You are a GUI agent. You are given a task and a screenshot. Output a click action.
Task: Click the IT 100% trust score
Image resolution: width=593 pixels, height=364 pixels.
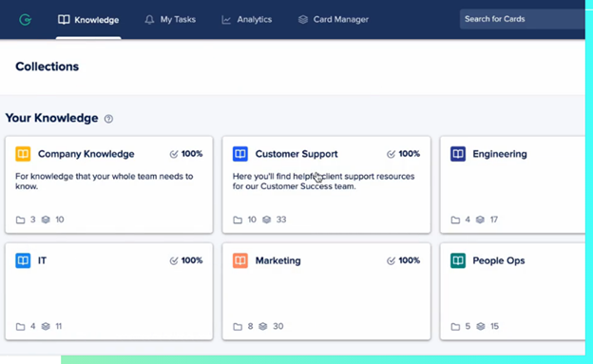pos(192,260)
